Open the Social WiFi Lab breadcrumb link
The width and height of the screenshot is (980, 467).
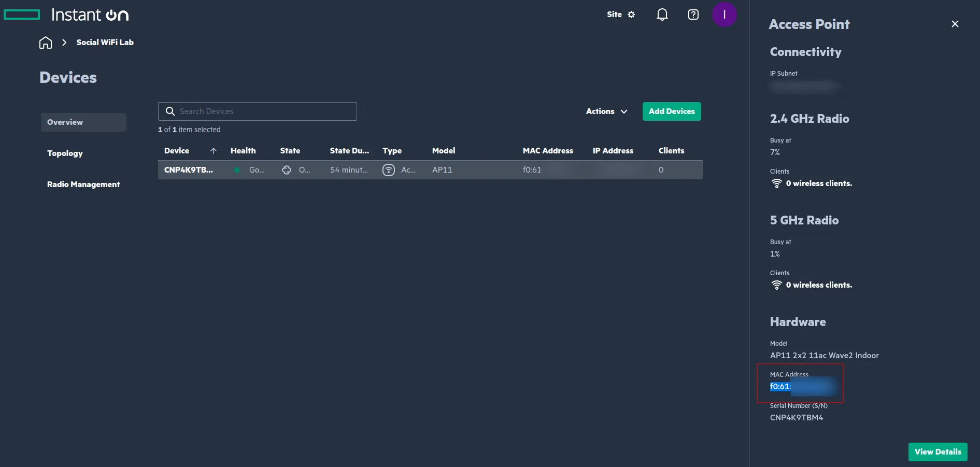105,43
